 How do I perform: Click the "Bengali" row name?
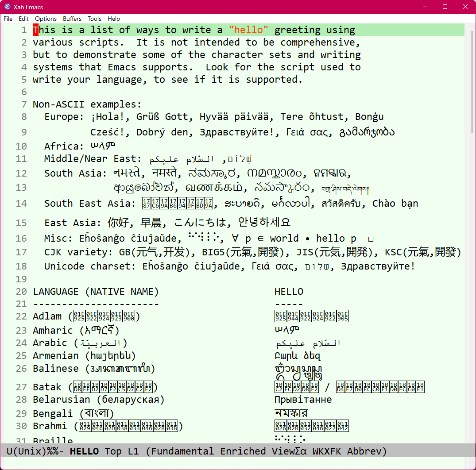pos(53,413)
